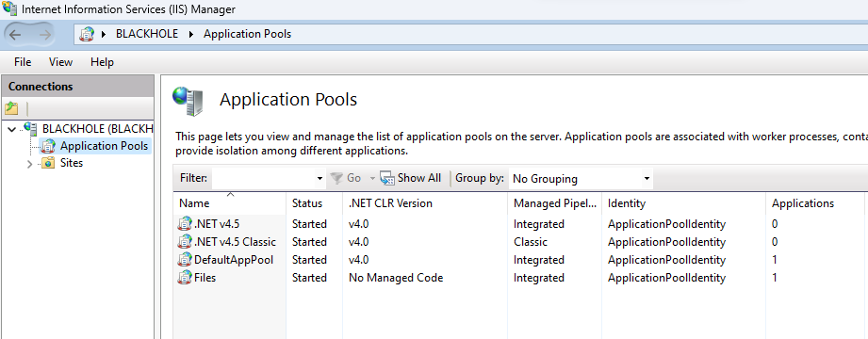Open the Filter dropdown arrow
Viewport: 868px width, 339px height.
pyautogui.click(x=319, y=179)
